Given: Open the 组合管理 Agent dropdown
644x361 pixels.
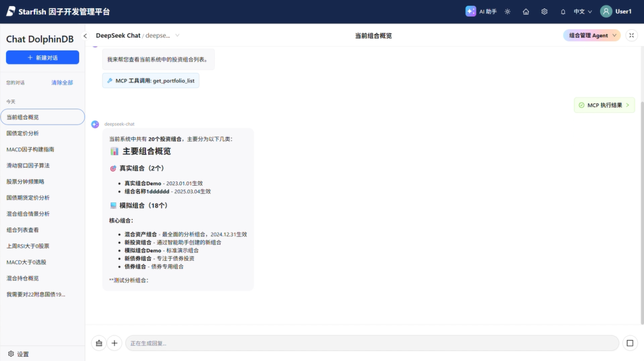Looking at the screenshot, I should tap(592, 35).
